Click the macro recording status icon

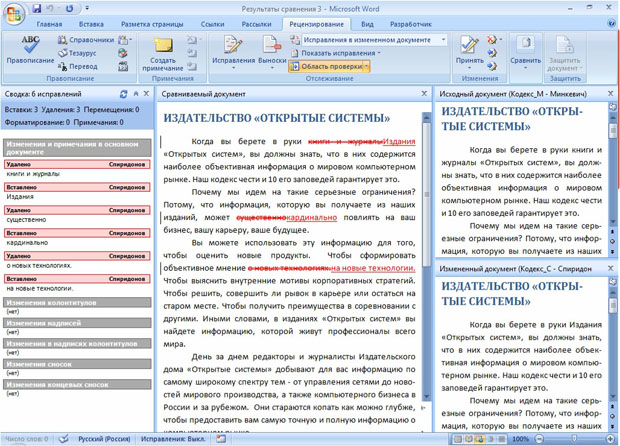[221, 439]
